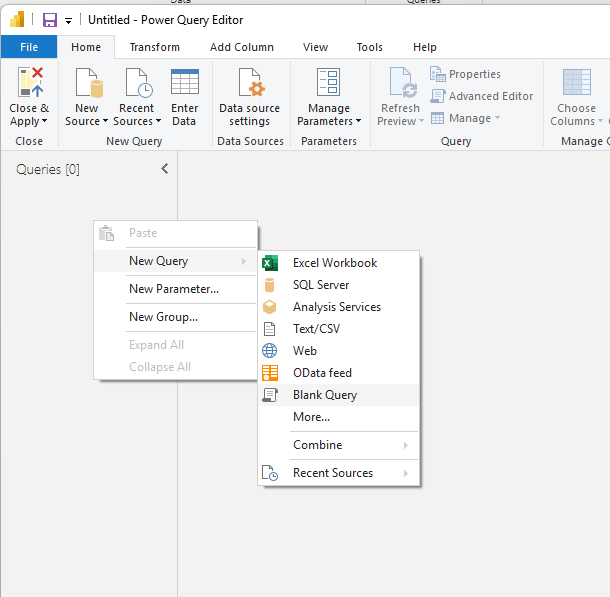
Task: Collapse the Queries pane with chevron
Action: [165, 169]
